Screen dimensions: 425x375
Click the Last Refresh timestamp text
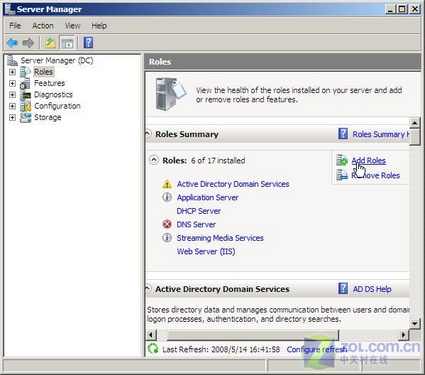click(x=221, y=349)
